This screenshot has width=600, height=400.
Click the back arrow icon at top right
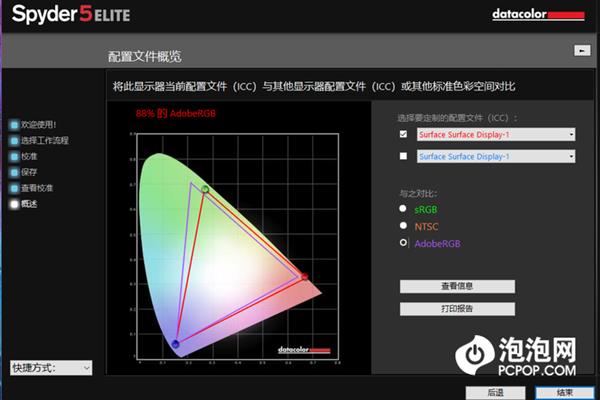point(582,50)
